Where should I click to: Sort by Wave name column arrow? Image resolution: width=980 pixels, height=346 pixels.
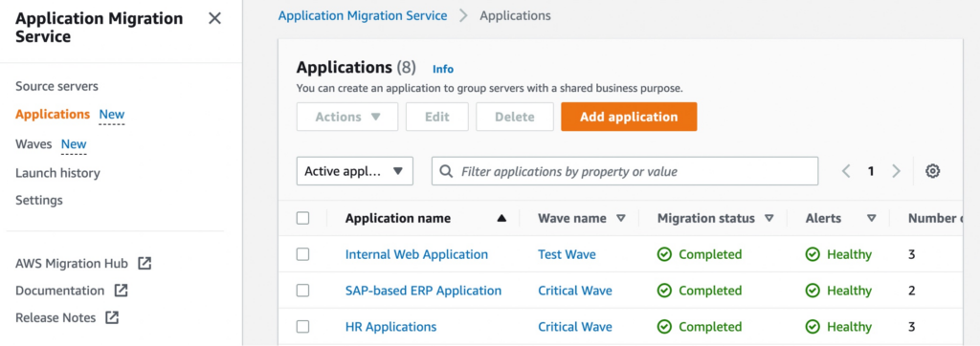620,218
